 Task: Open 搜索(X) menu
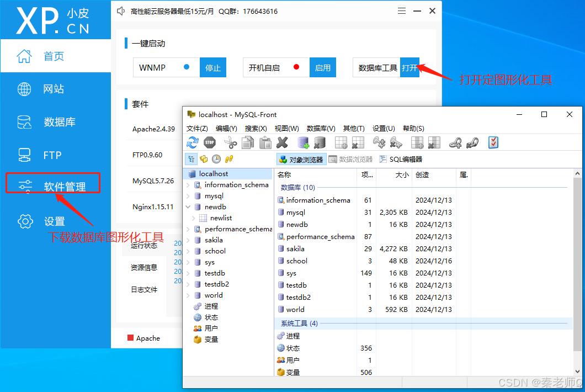pyautogui.click(x=256, y=129)
